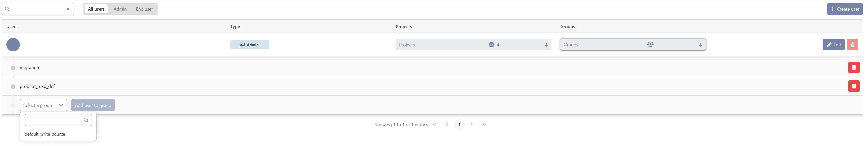868x146 pixels.
Task: Click the magnifier icon in group search
Action: (86, 120)
